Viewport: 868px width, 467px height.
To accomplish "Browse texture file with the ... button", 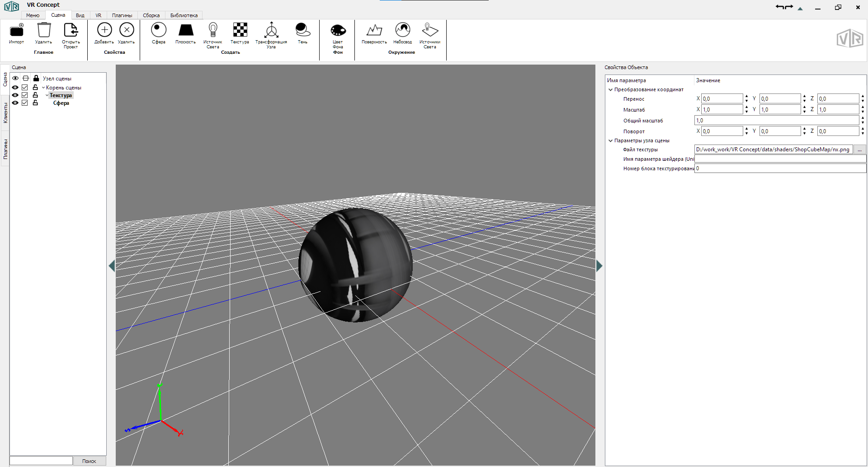I will coord(859,149).
